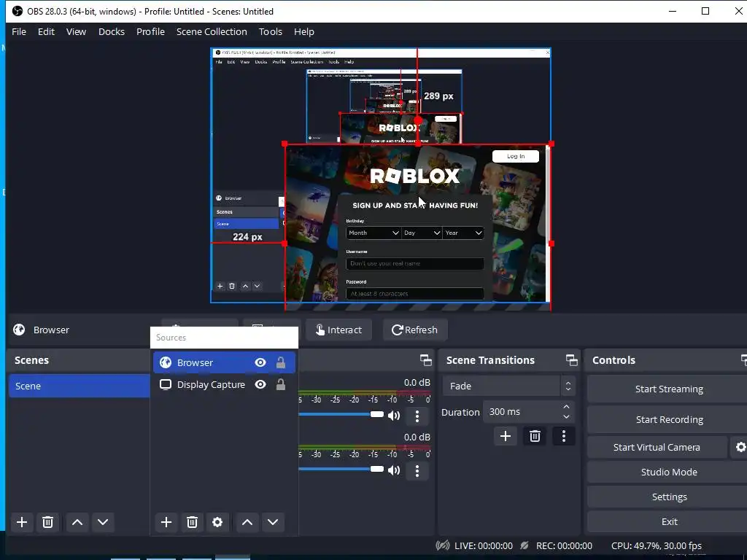
Task: Add a scene transition with plus button
Action: coord(506,436)
